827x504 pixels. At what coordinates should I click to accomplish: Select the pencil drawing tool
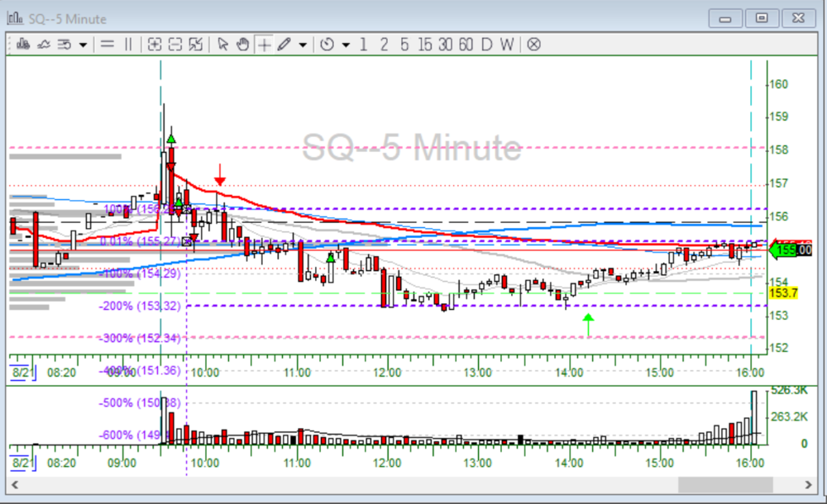(284, 45)
